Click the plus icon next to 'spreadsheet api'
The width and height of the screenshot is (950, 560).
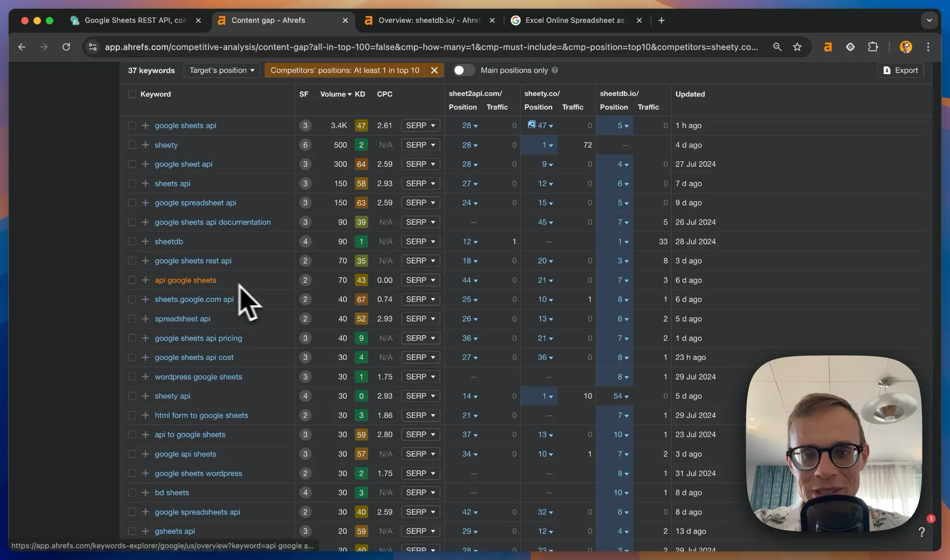point(145,319)
